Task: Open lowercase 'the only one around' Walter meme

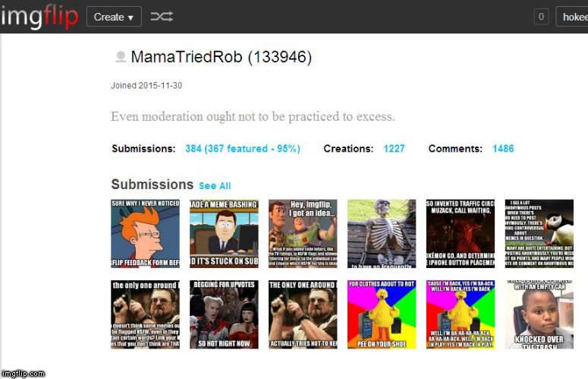Action: (x=145, y=314)
